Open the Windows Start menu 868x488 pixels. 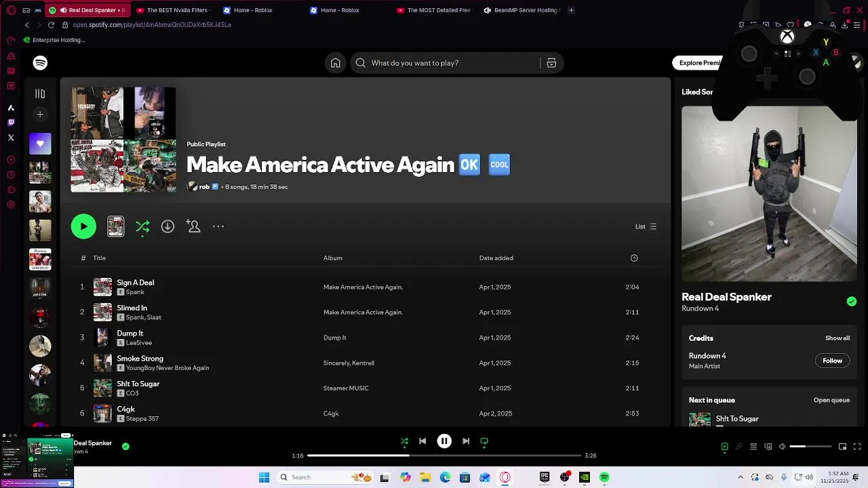pyautogui.click(x=264, y=477)
